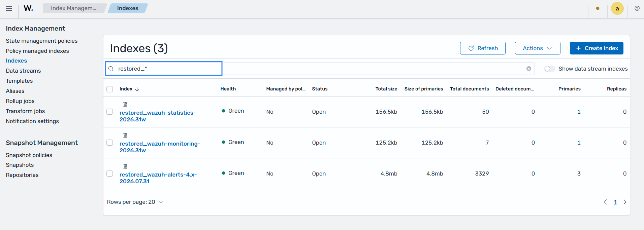Open Rollup jobs page
The height and width of the screenshot is (230, 644).
(20, 101)
